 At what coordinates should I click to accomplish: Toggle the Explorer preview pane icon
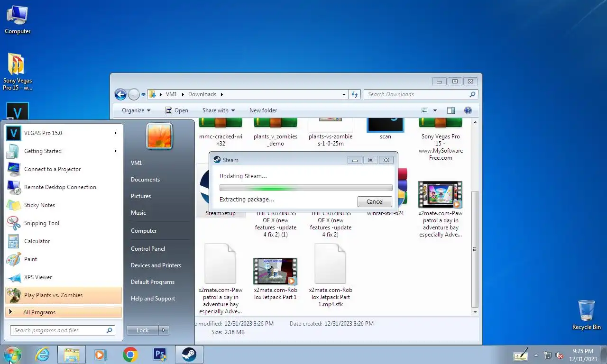coord(451,110)
